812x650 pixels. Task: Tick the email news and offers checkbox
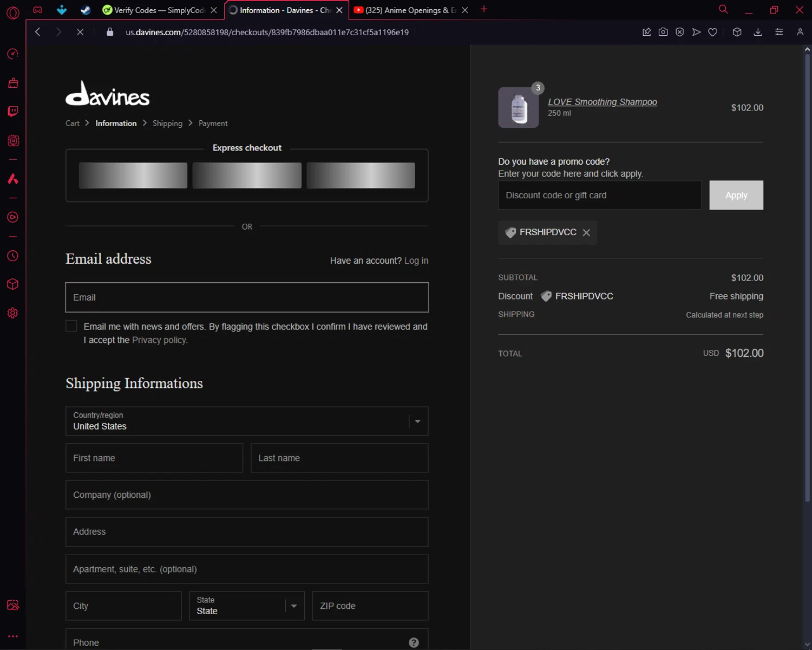point(71,326)
